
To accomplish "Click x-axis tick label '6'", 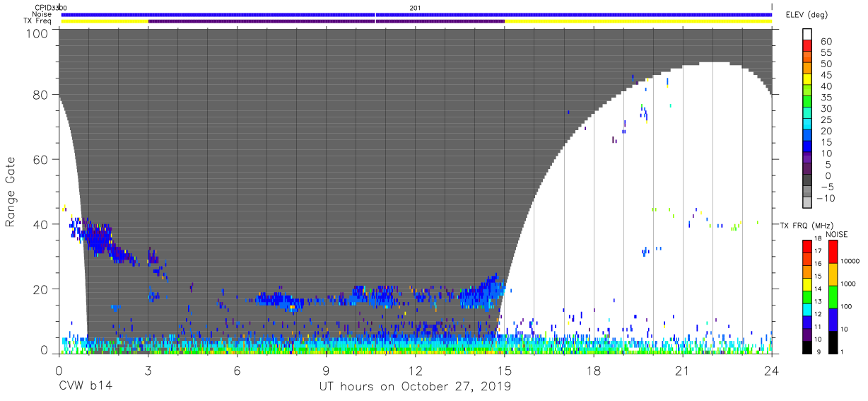I will tap(237, 371).
